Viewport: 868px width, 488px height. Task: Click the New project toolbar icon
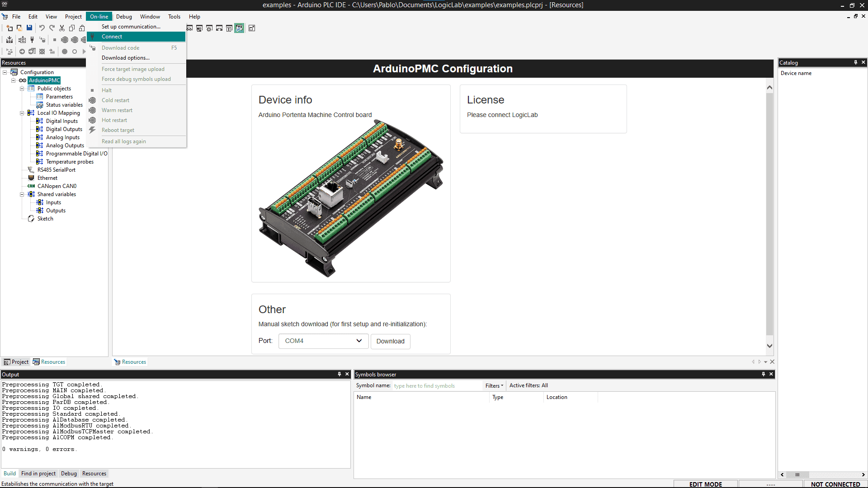9,28
